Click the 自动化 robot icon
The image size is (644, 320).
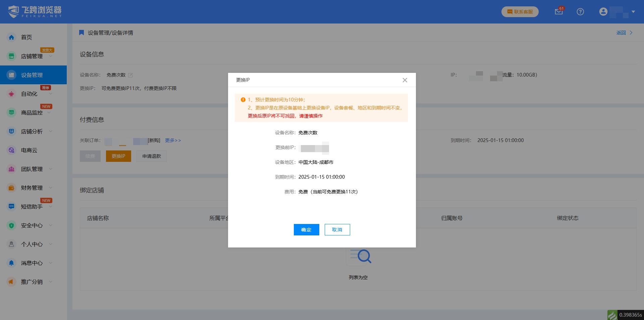pyautogui.click(x=11, y=94)
